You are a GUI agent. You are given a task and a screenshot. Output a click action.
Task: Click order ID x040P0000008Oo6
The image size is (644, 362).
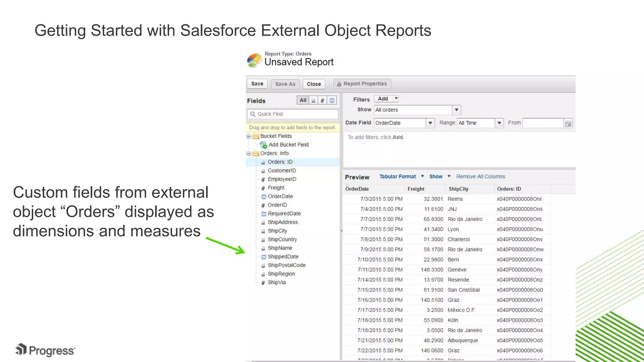coord(520,350)
